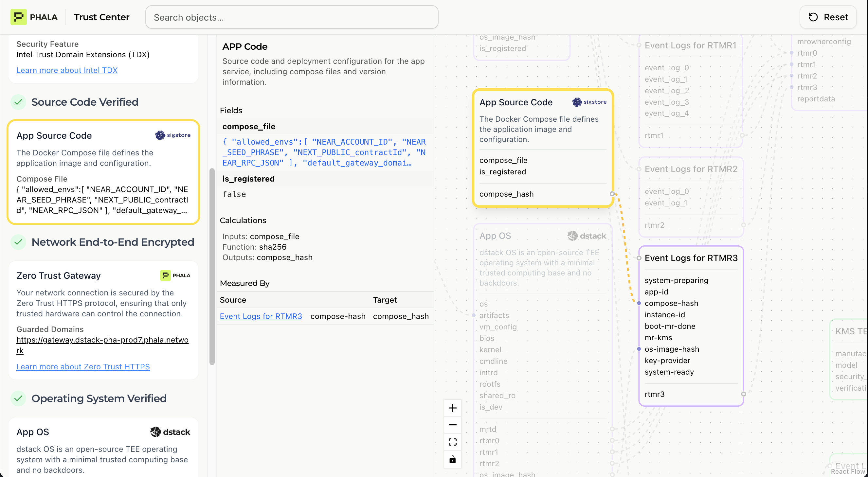This screenshot has width=868, height=477.
Task: Click sigstore logo in sidebar source card
Action: 172,135
